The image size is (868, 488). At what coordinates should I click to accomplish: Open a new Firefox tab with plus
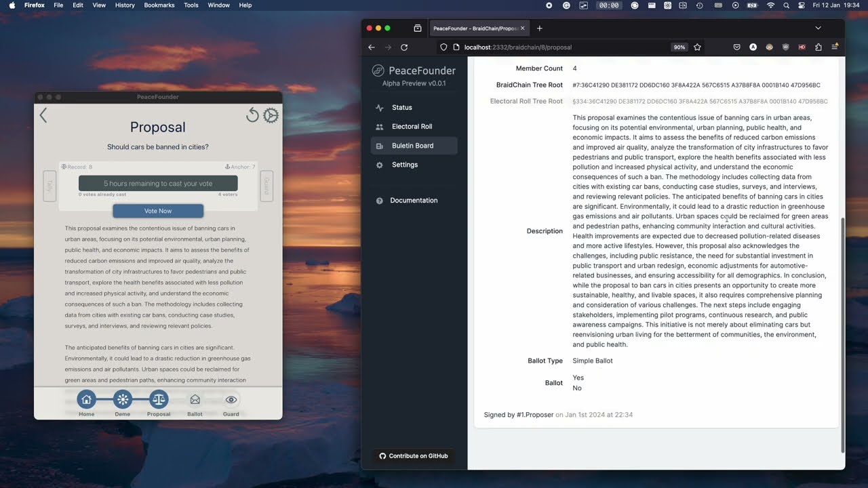click(540, 28)
